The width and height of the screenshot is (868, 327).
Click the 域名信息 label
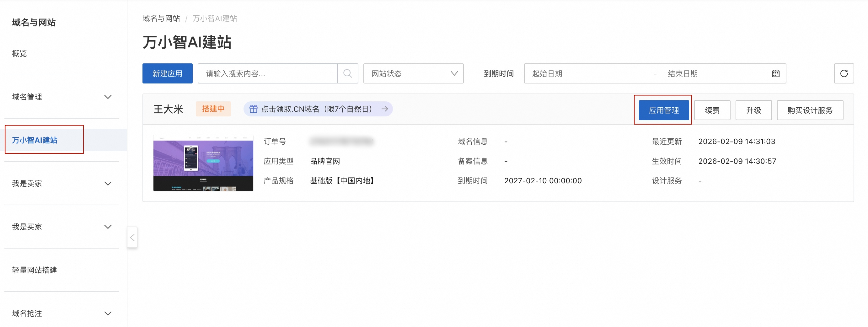coord(472,141)
